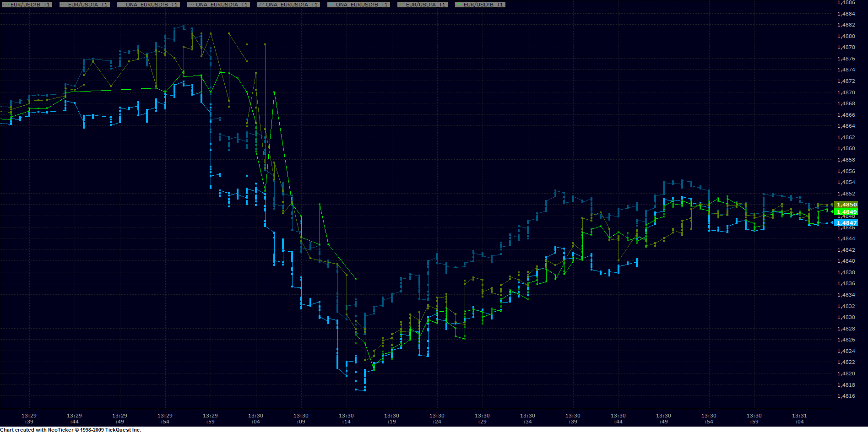Select the solid-line ONA_EURUSD!A_T1 legend entry

pos(288,5)
